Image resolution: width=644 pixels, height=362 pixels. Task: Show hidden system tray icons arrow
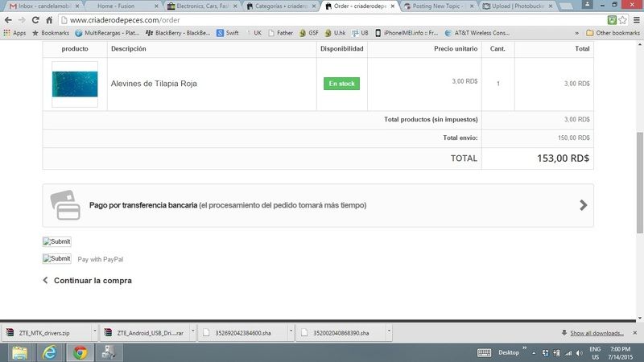(534, 353)
